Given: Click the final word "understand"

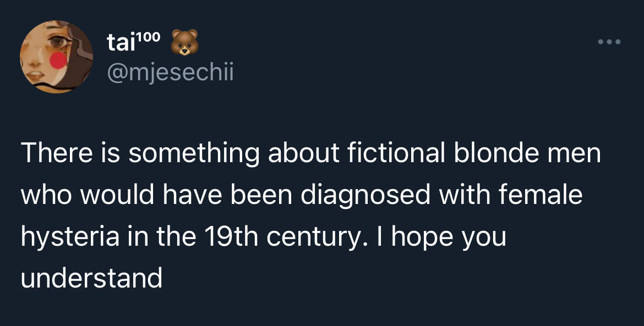Looking at the screenshot, I should pyautogui.click(x=91, y=279).
